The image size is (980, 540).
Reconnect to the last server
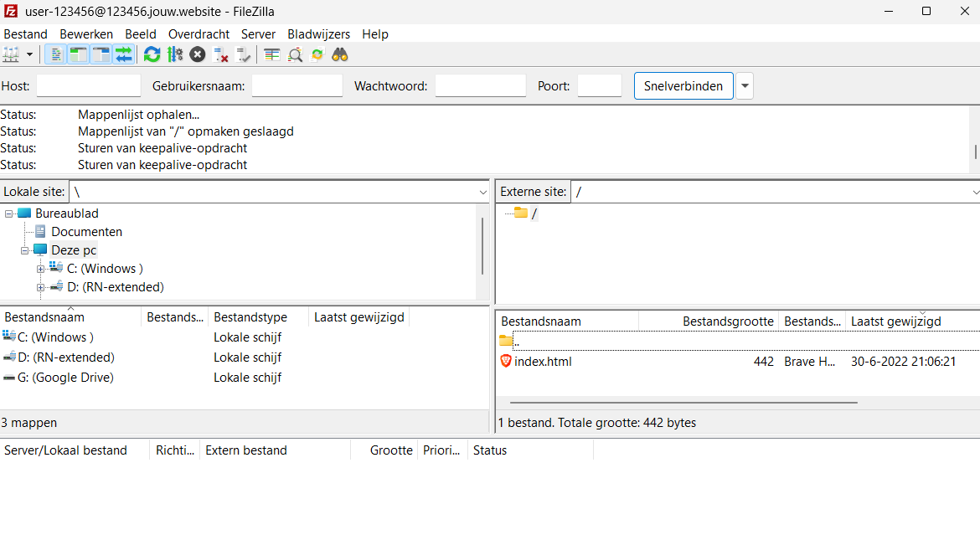point(243,55)
